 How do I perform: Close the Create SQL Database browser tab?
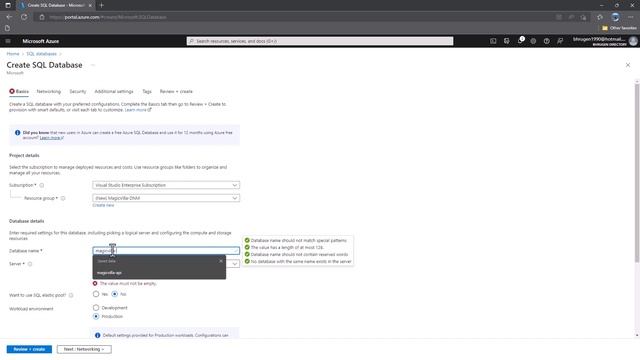90,5
